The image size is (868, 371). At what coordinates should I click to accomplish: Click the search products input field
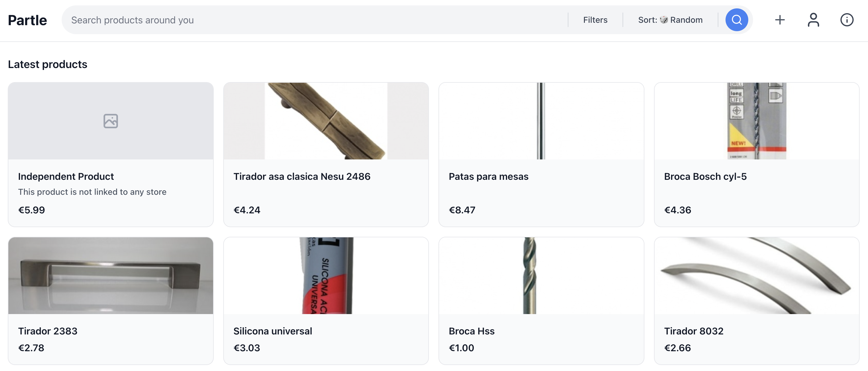(x=236, y=19)
